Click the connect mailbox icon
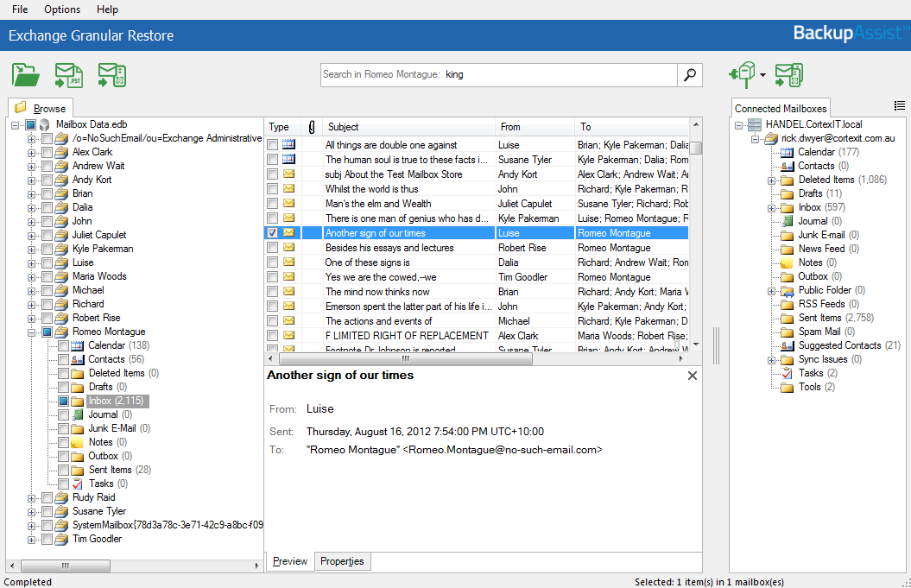 tap(743, 75)
